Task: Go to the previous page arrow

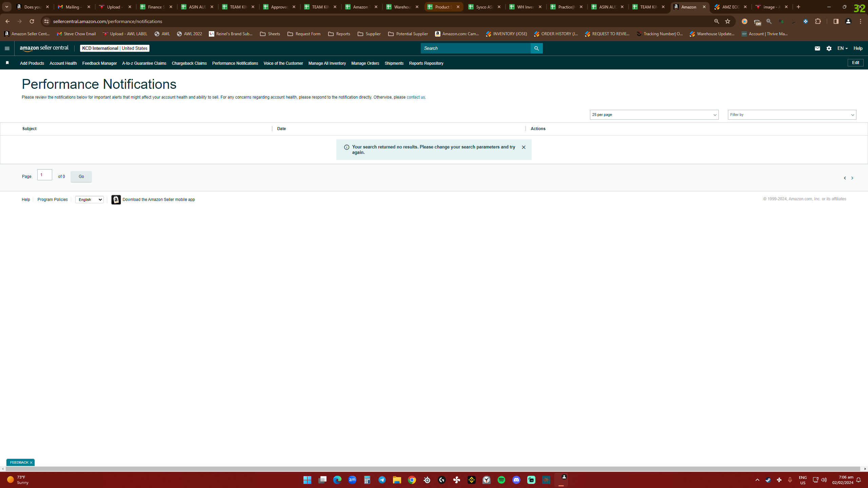Action: click(x=845, y=178)
